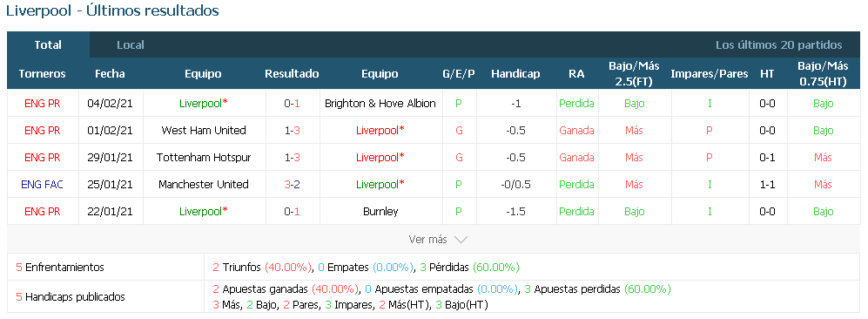Click the Handicap column header
This screenshot has height=319, width=868.
coord(515,74)
